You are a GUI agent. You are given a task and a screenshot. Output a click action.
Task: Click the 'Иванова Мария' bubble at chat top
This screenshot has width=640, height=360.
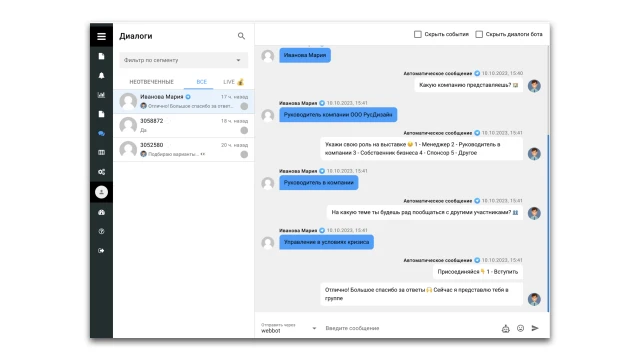coord(305,55)
